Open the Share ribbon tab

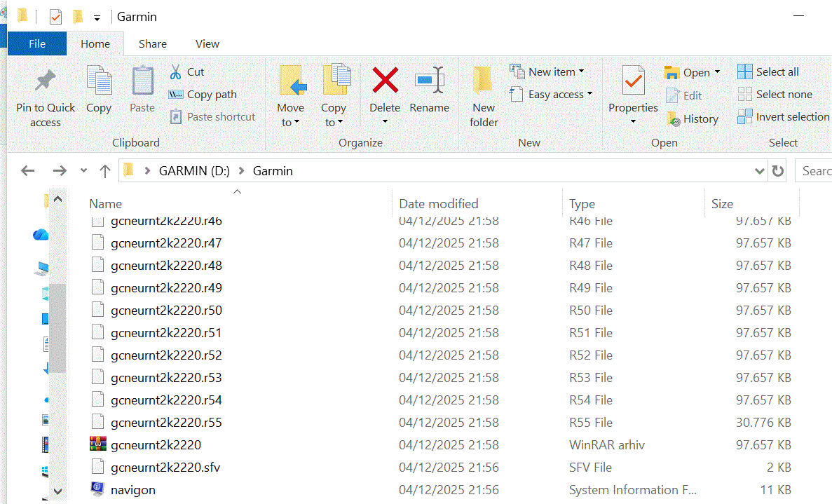tap(152, 43)
